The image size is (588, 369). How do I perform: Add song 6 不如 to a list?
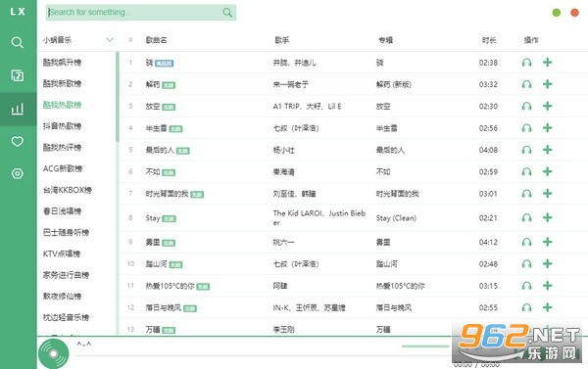click(x=548, y=171)
